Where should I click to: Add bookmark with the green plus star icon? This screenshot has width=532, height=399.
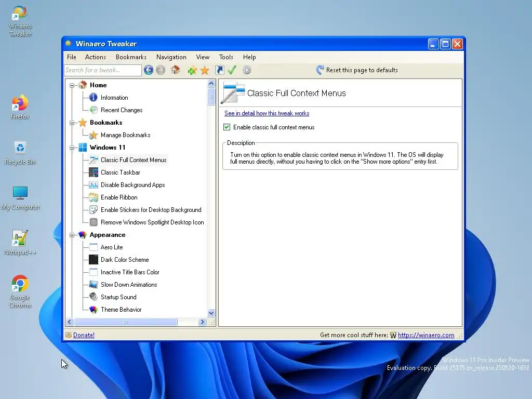click(x=192, y=70)
